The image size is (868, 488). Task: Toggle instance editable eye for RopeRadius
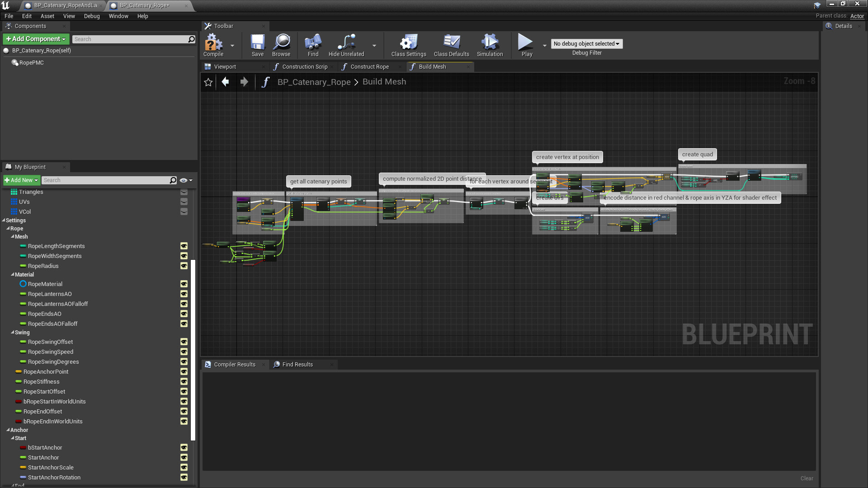(x=184, y=266)
